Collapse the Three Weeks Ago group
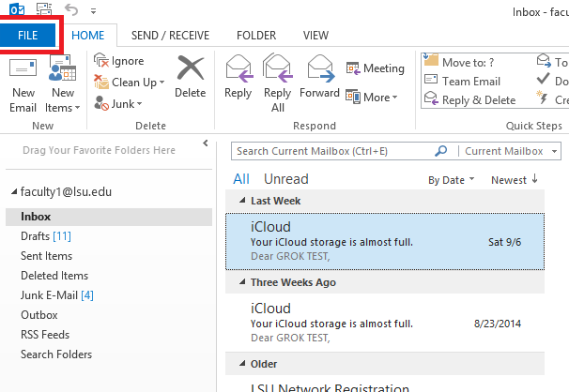The width and height of the screenshot is (569, 392). (242, 282)
